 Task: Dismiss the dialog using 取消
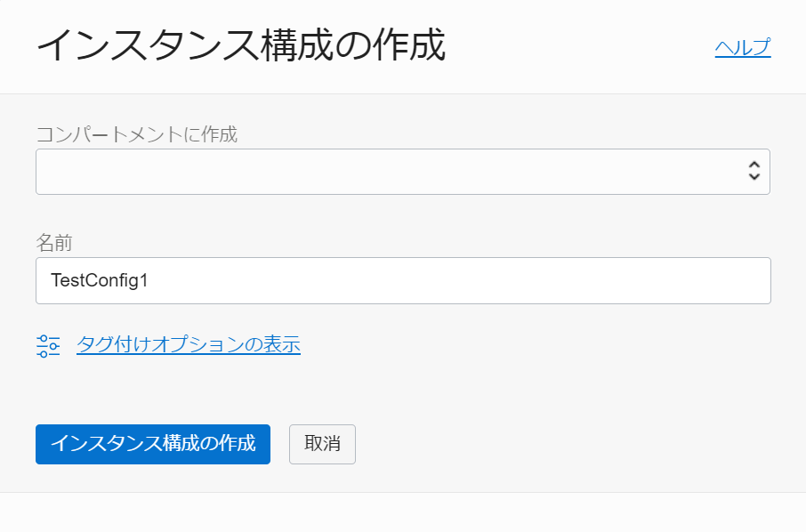click(321, 444)
